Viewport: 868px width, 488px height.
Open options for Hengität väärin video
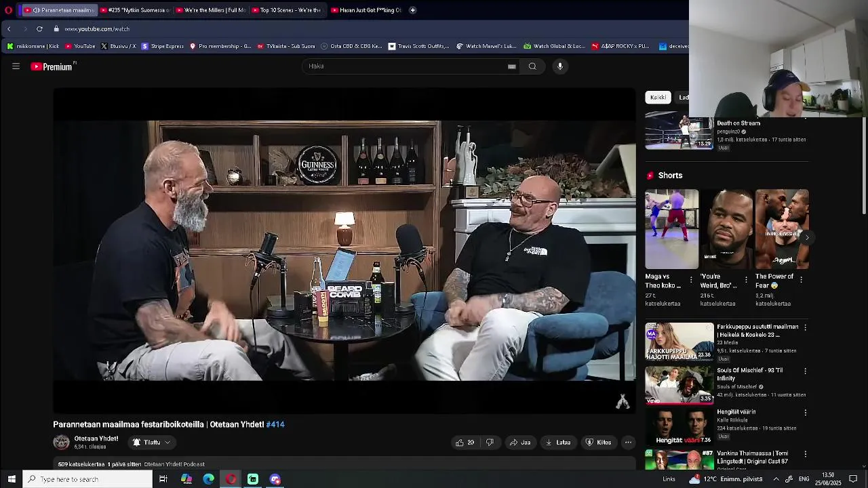point(805,412)
